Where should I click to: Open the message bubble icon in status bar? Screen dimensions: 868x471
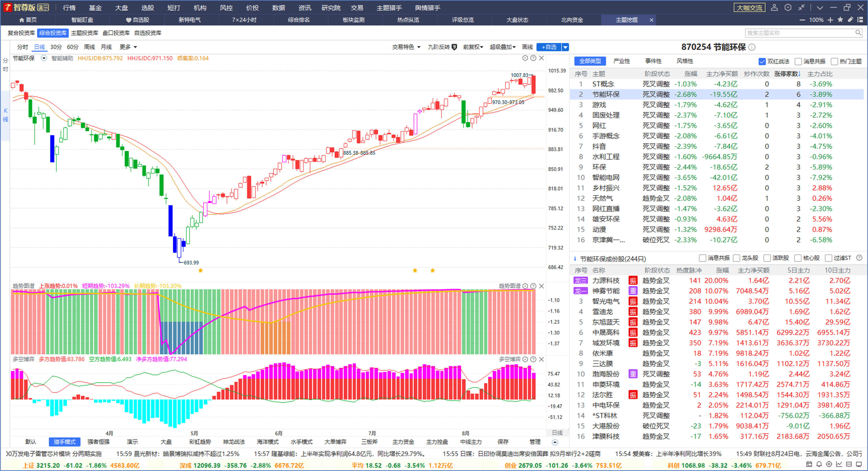(x=849, y=464)
